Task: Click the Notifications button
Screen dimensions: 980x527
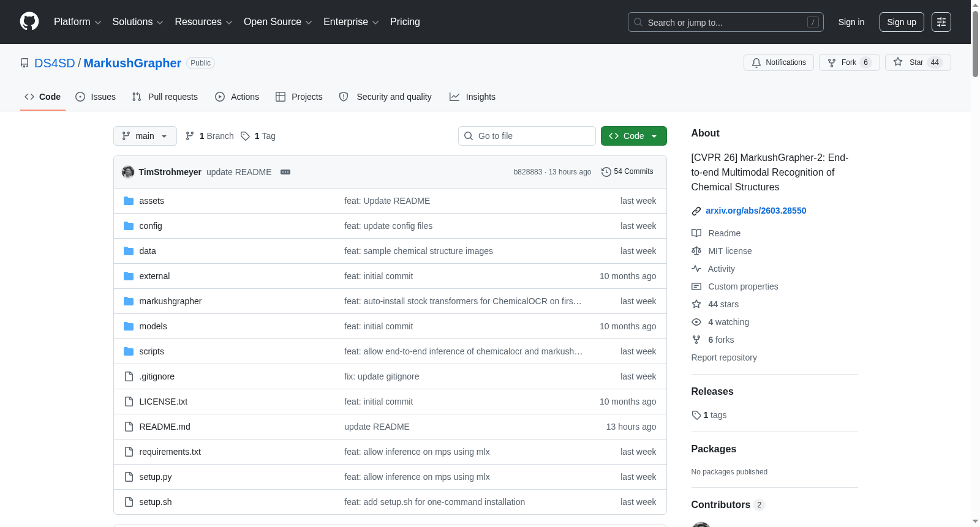Action: click(778, 62)
